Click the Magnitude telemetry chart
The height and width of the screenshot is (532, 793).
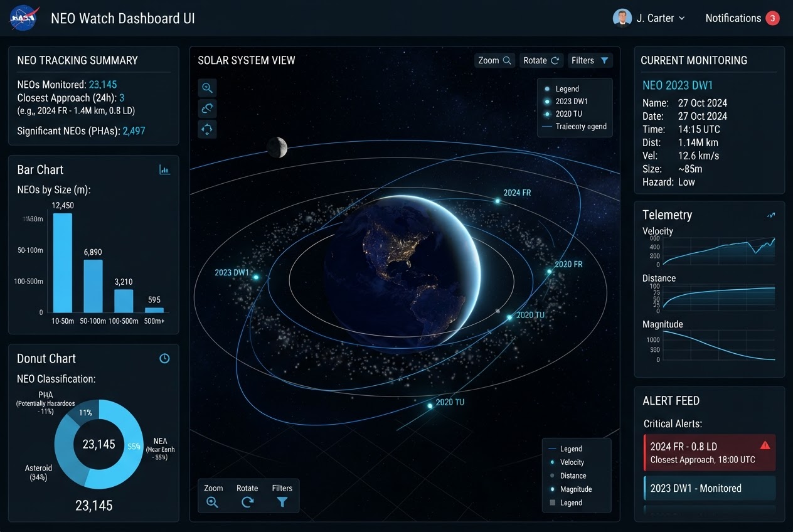(x=720, y=345)
